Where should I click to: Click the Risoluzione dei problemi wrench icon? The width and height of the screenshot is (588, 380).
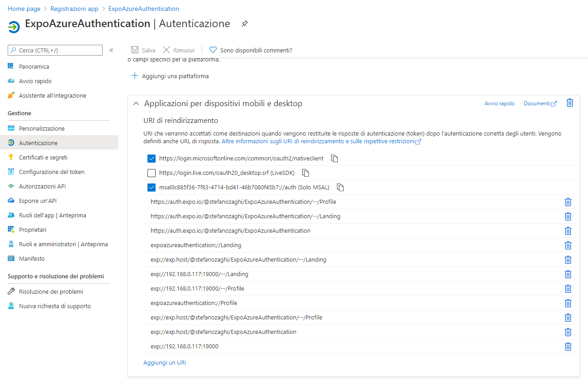(x=10, y=291)
